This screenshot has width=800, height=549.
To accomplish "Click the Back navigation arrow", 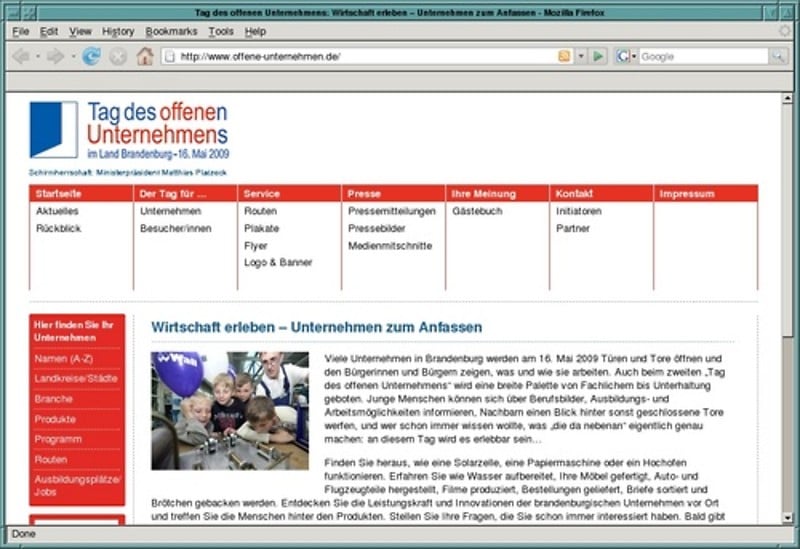I will [21, 56].
